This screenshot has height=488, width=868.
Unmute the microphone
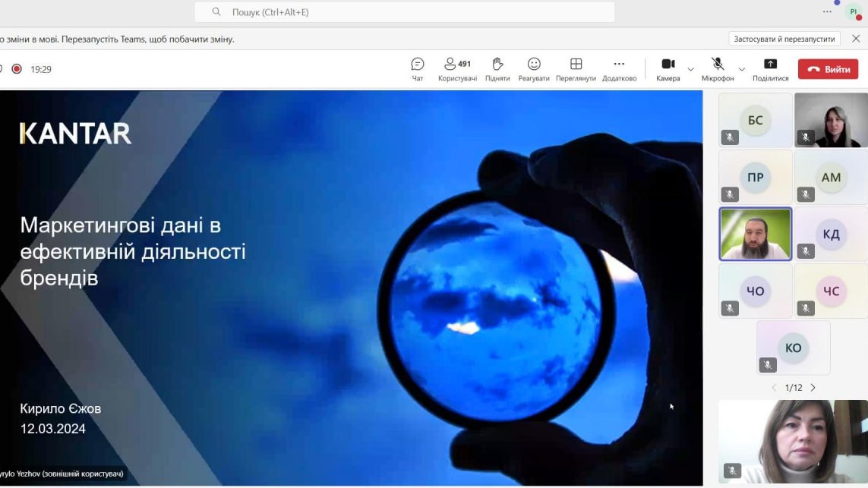718,68
